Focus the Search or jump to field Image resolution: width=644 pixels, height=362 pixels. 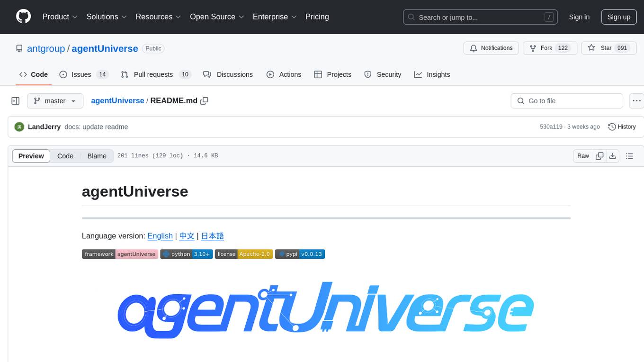coord(479,17)
